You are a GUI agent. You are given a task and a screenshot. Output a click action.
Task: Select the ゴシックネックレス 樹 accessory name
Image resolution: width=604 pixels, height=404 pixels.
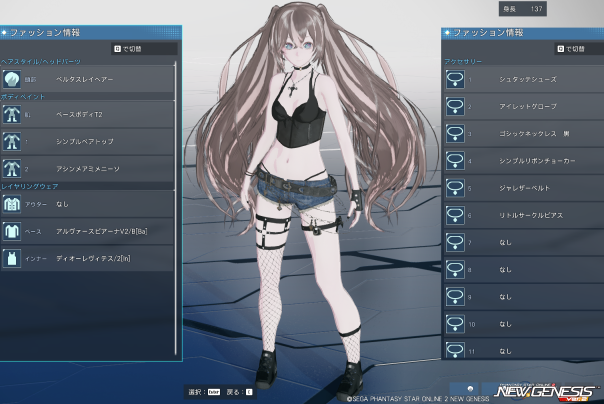[534, 134]
